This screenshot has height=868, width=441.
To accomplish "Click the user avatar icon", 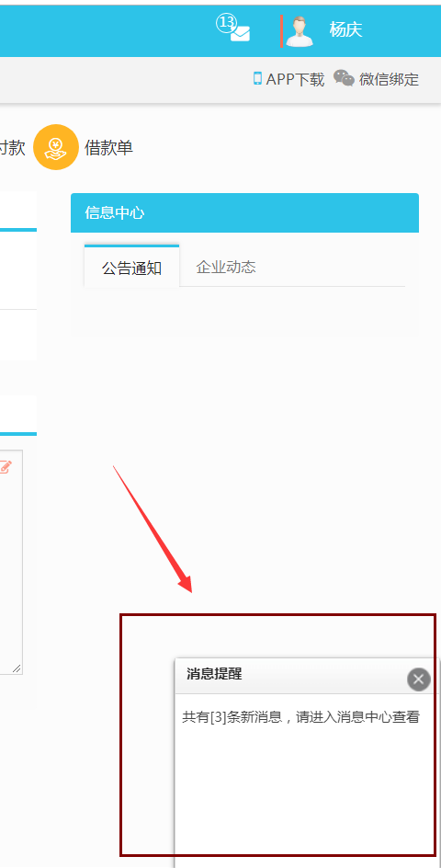I will pyautogui.click(x=300, y=31).
